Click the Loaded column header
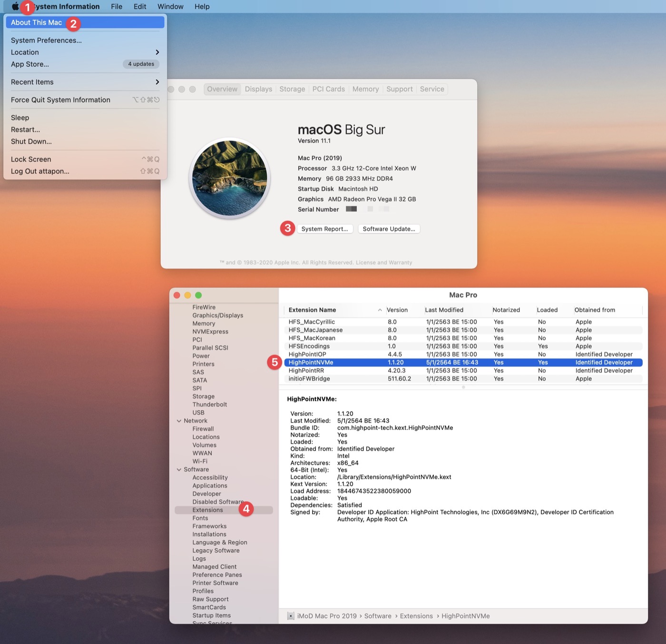 click(x=547, y=310)
